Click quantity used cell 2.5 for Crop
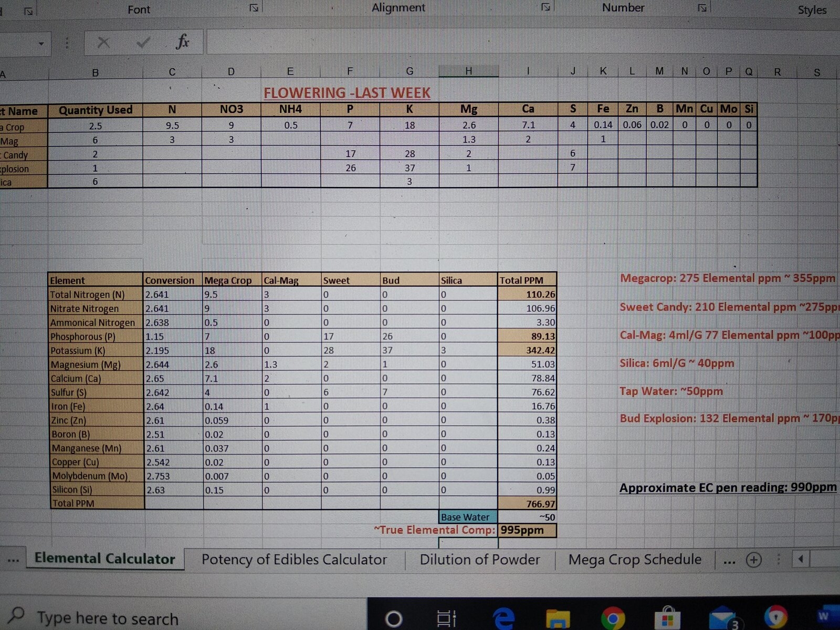The height and width of the screenshot is (630, 840). (x=96, y=126)
